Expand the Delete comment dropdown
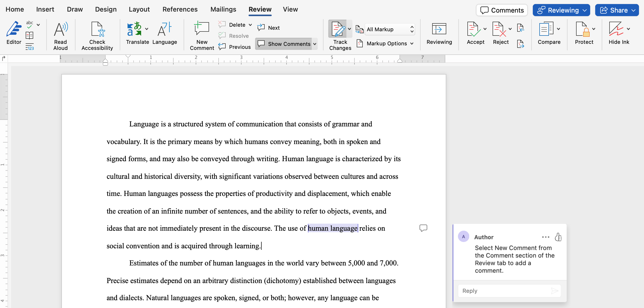This screenshot has width=644, height=308. (250, 25)
